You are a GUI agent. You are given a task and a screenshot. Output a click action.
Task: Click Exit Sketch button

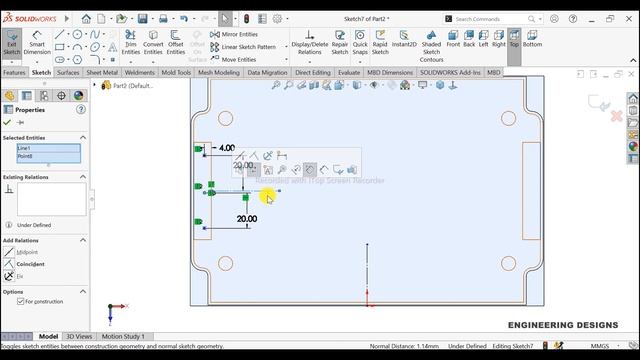point(11,43)
